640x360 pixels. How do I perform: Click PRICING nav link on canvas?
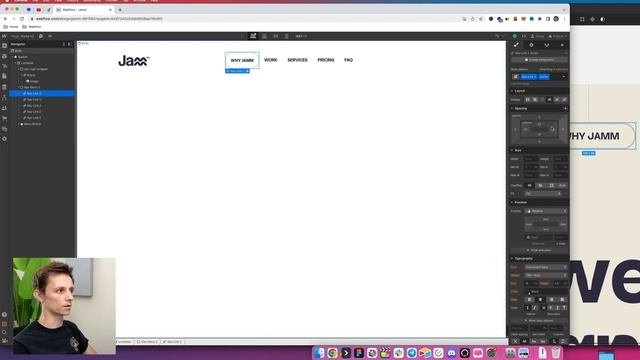pos(326,60)
